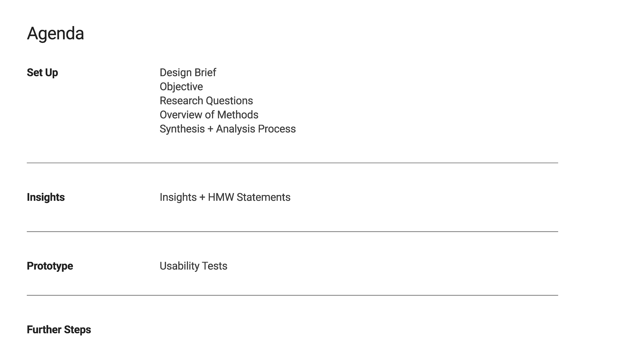Screen dimensions: 644x362
Task: Click the divider line between Insights and Prototype
Action: point(292,232)
